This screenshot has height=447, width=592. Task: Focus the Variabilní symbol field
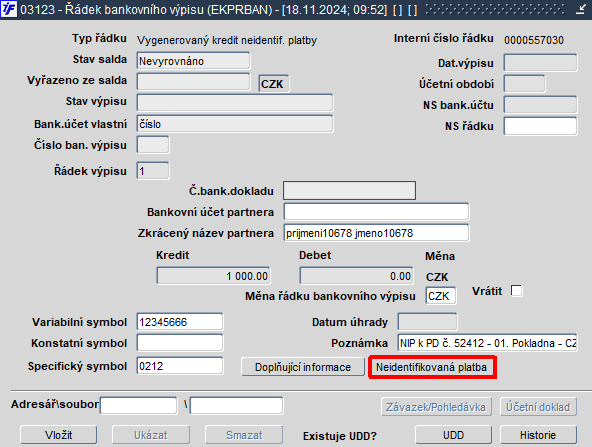coord(180,322)
